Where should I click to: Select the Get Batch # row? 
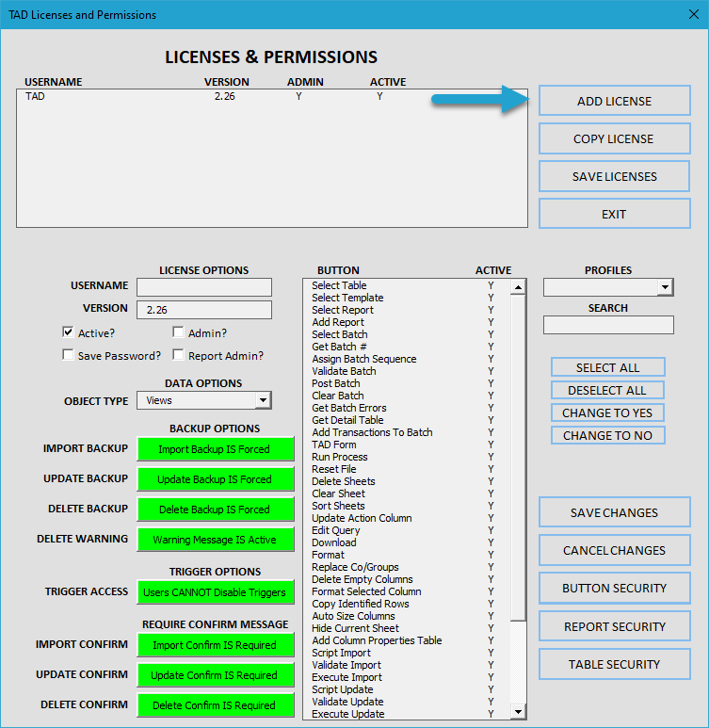[x=406, y=347]
